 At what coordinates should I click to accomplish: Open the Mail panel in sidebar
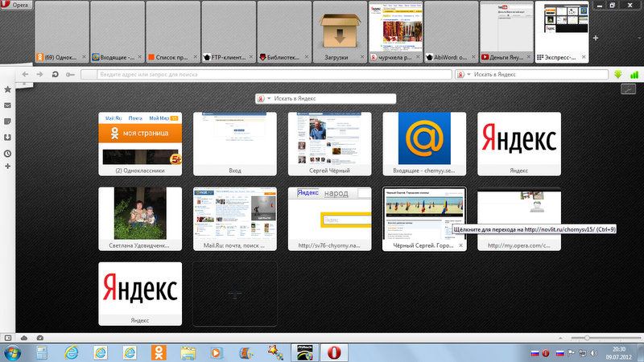7,105
